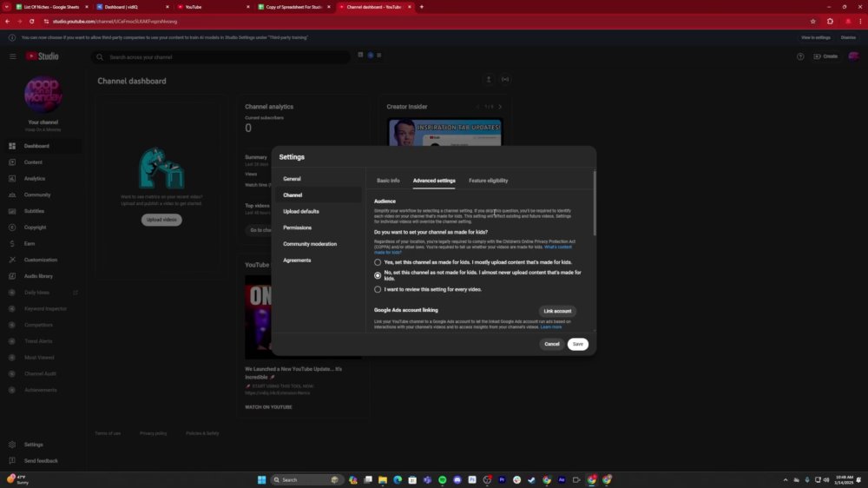
Task: Open the help question mark icon
Action: (800, 56)
